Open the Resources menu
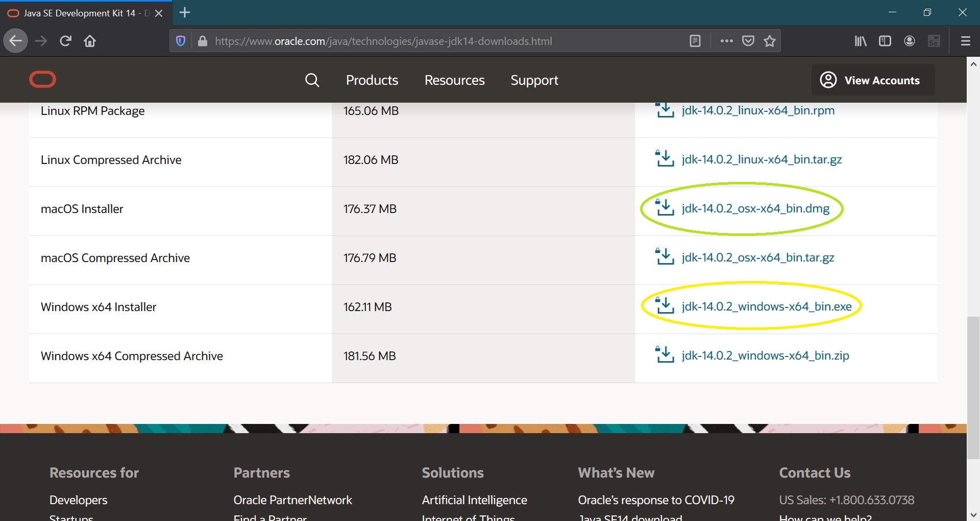 point(455,80)
